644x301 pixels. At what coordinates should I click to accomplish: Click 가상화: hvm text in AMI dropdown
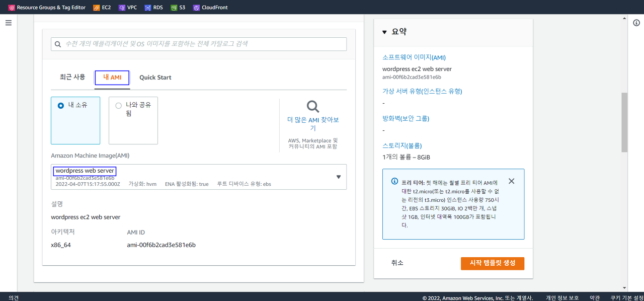(x=143, y=184)
